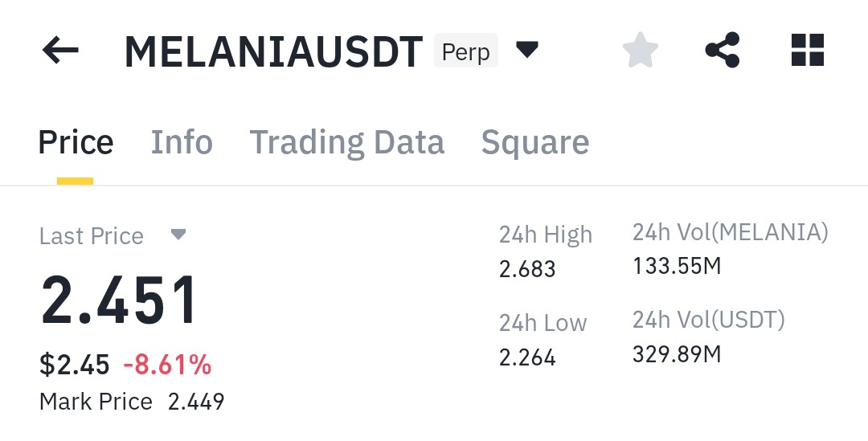This screenshot has height=441, width=868.
Task: Switch to the Info tab
Action: (182, 142)
